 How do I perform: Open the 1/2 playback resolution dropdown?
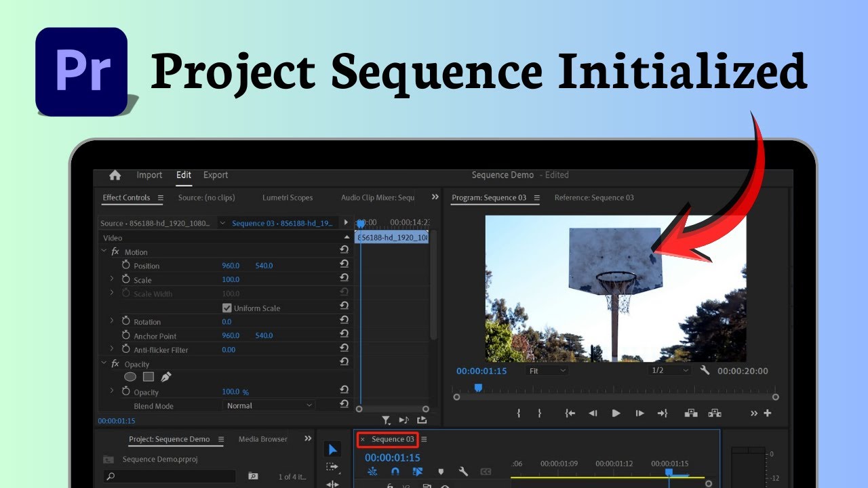(670, 371)
